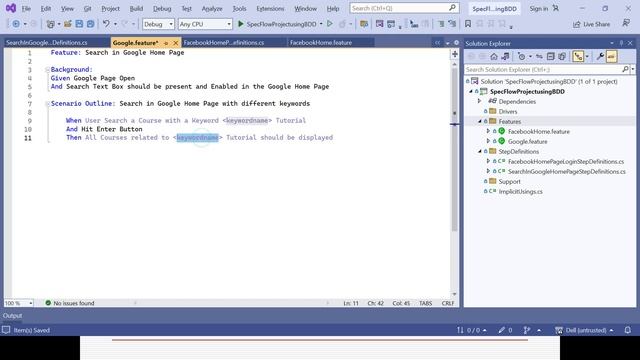Open the Any CPU platform dropdown
This screenshot has height=360, width=640.
pyautogui.click(x=205, y=24)
